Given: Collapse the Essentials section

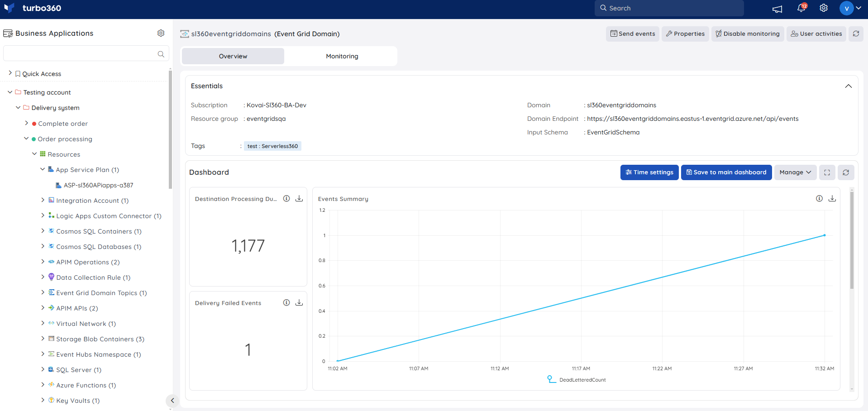Looking at the screenshot, I should point(848,86).
